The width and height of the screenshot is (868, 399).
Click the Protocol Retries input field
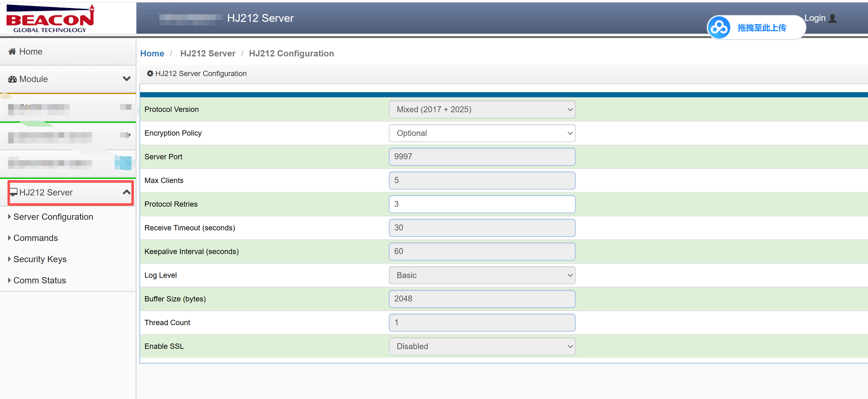(x=482, y=204)
